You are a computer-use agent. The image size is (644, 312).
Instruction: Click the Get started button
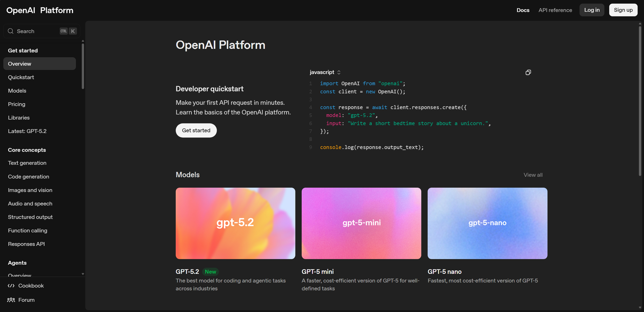[196, 130]
